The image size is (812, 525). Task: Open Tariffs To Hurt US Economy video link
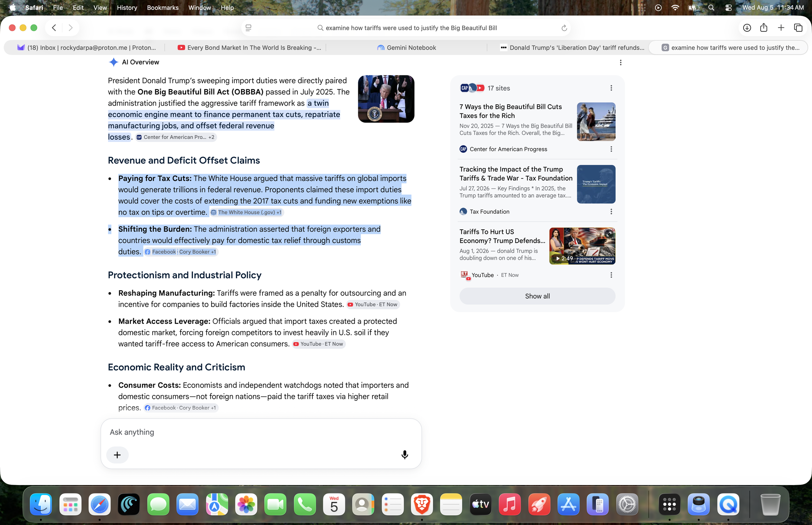[x=502, y=236]
